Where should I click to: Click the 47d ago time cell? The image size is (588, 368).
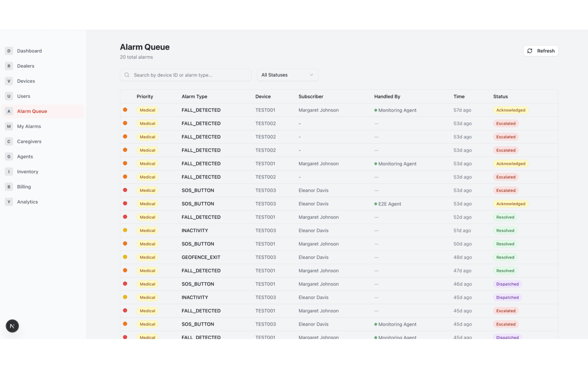tap(462, 271)
